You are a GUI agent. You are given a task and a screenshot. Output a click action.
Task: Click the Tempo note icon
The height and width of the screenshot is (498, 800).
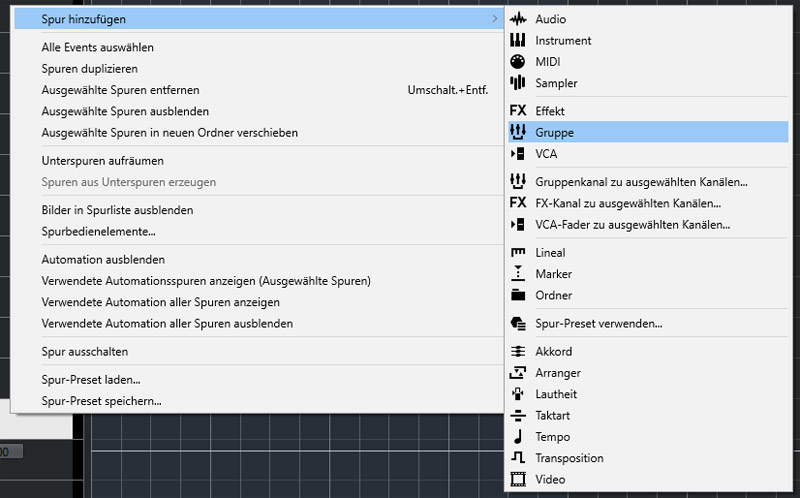click(x=518, y=437)
